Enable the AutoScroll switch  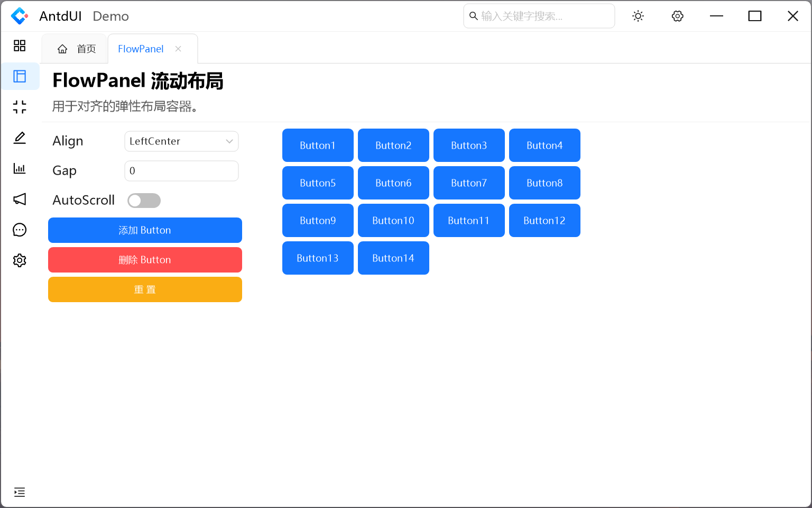[x=144, y=201]
